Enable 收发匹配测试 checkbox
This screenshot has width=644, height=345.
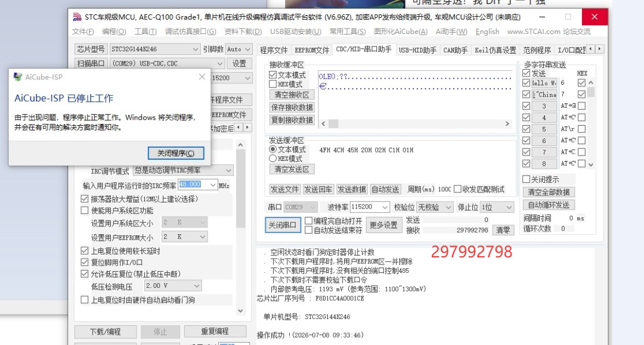[457, 189]
